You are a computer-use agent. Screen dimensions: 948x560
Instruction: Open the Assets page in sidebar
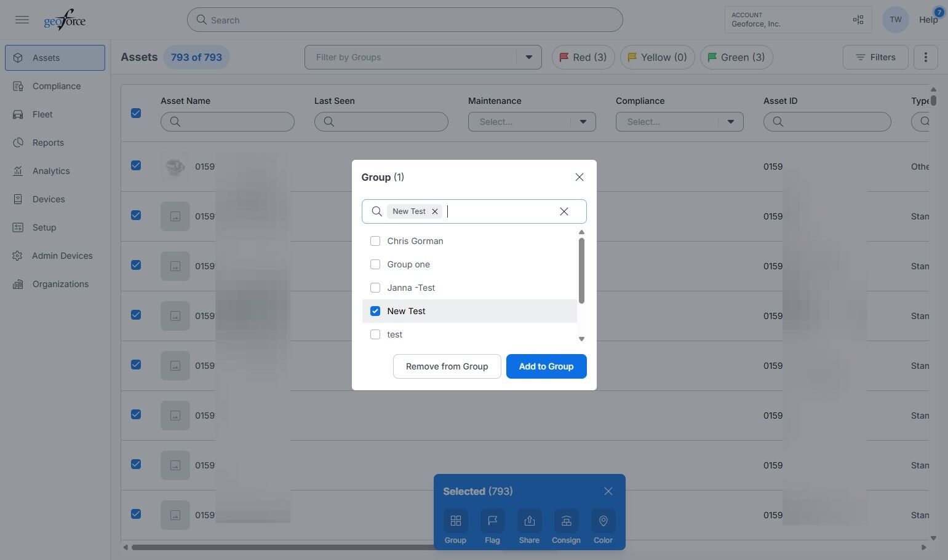[x=55, y=58]
